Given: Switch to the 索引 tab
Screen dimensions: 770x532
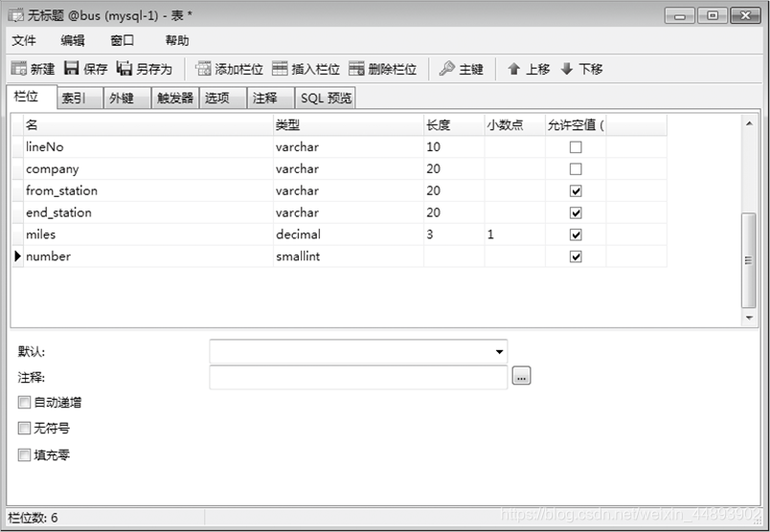Looking at the screenshot, I should tap(79, 99).
